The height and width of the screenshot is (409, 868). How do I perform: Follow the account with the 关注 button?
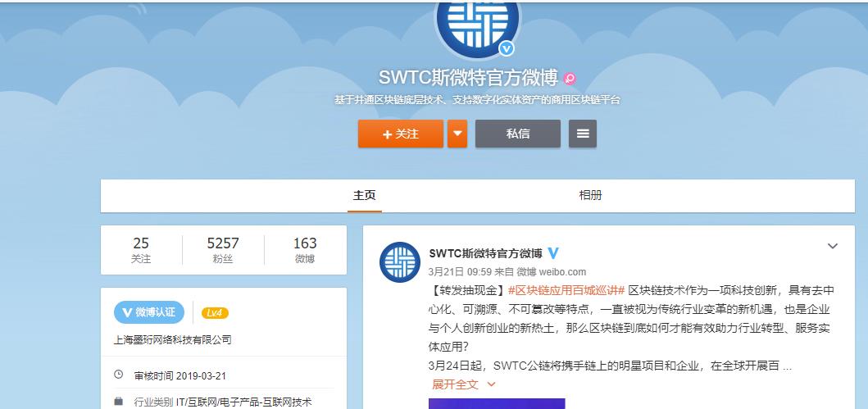pyautogui.click(x=400, y=134)
